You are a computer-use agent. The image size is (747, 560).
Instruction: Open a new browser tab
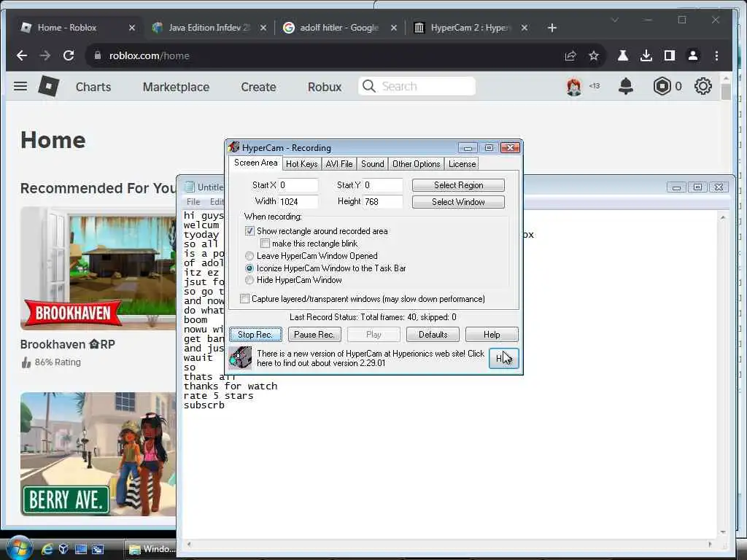click(552, 28)
